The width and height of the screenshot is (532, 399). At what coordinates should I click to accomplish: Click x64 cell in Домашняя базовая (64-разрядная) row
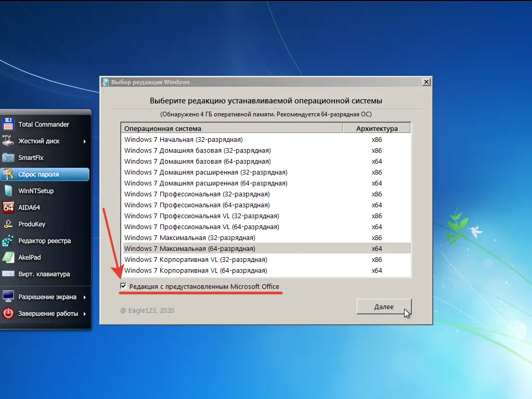(x=377, y=162)
